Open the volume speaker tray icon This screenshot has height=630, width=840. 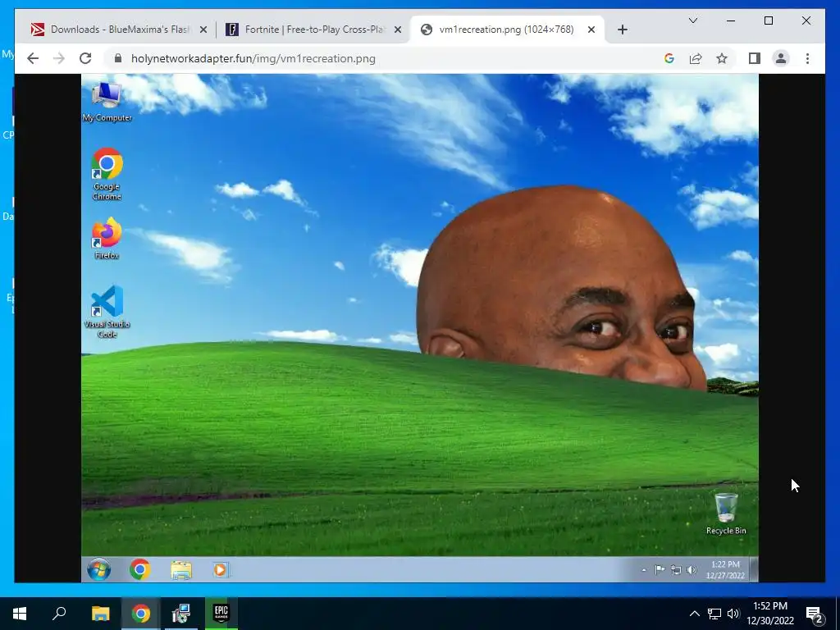click(733, 614)
